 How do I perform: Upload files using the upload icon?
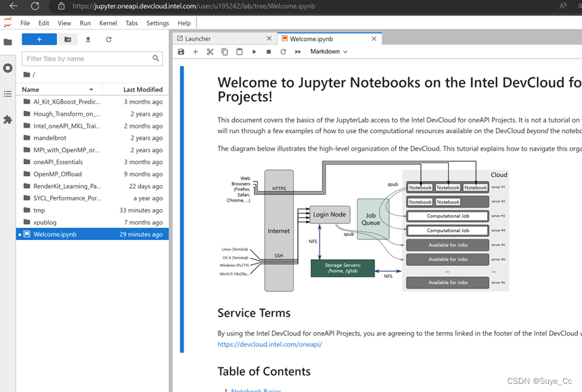[88, 39]
